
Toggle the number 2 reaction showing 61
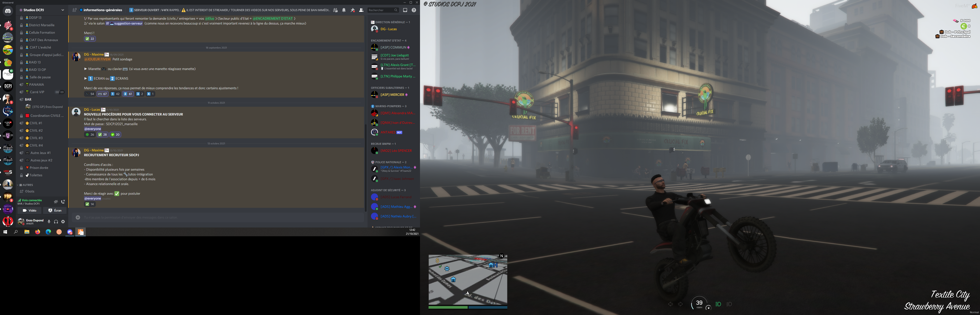(x=128, y=94)
